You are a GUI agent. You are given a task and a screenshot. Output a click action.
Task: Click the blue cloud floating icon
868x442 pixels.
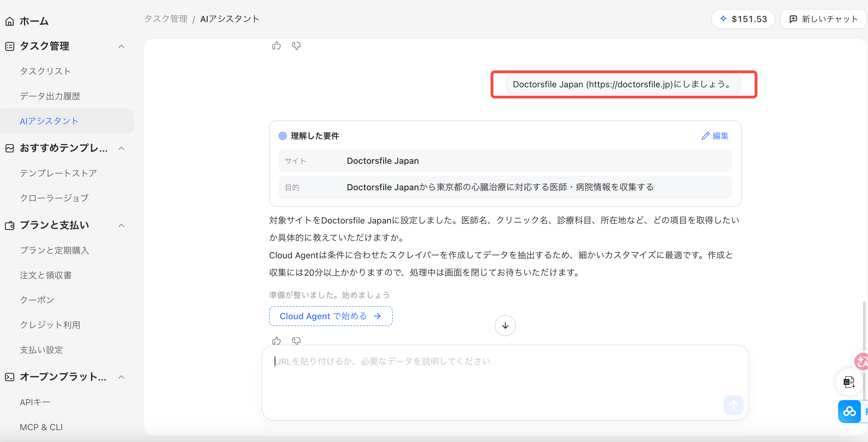[849, 411]
